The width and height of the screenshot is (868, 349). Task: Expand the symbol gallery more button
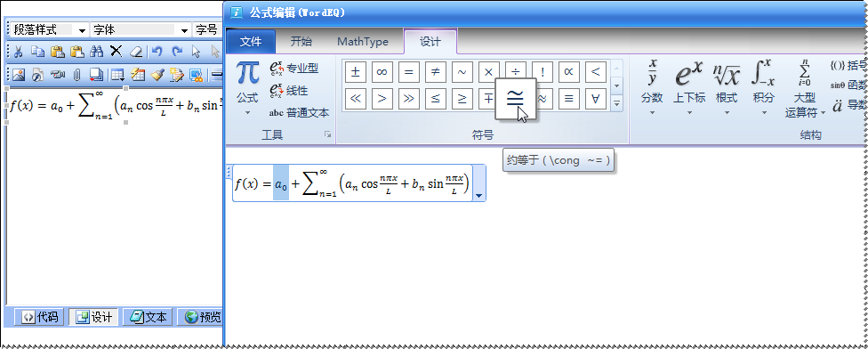(617, 103)
